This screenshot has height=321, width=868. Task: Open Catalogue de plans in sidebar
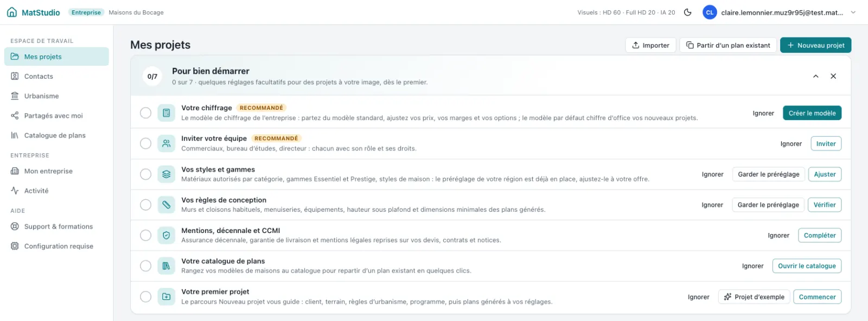pos(56,135)
